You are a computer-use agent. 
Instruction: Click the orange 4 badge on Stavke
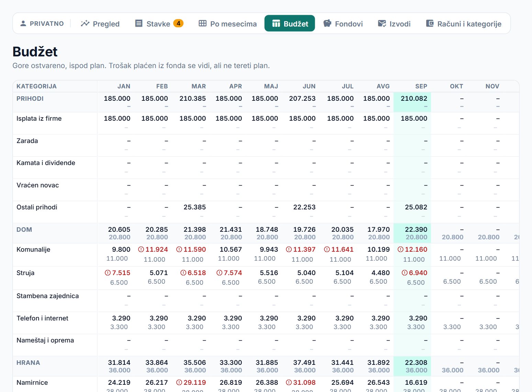(178, 23)
